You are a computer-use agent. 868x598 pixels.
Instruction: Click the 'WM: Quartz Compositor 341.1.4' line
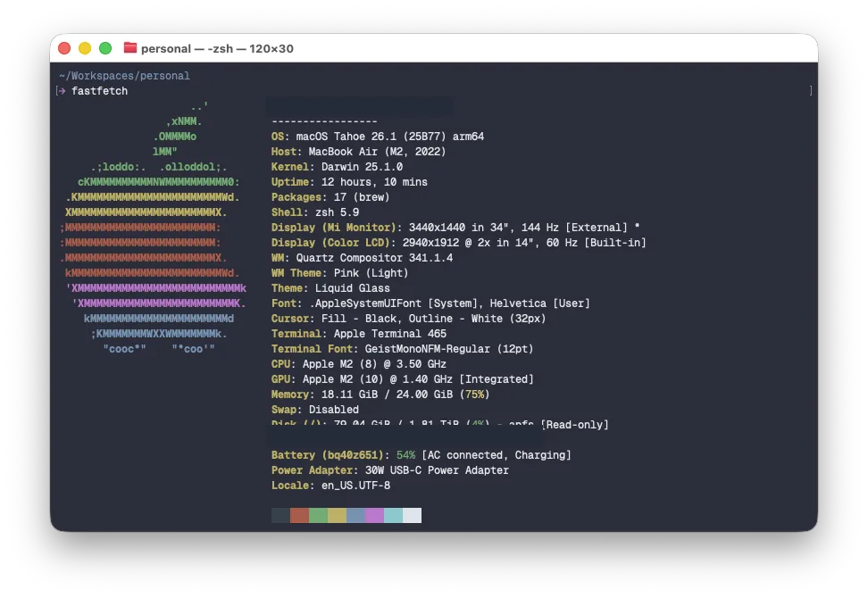(x=362, y=258)
